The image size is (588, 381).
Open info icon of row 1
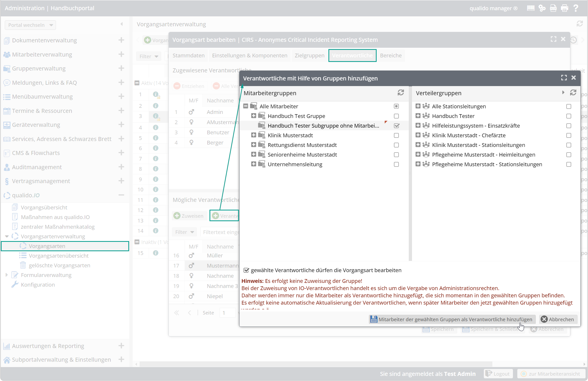coord(156,94)
